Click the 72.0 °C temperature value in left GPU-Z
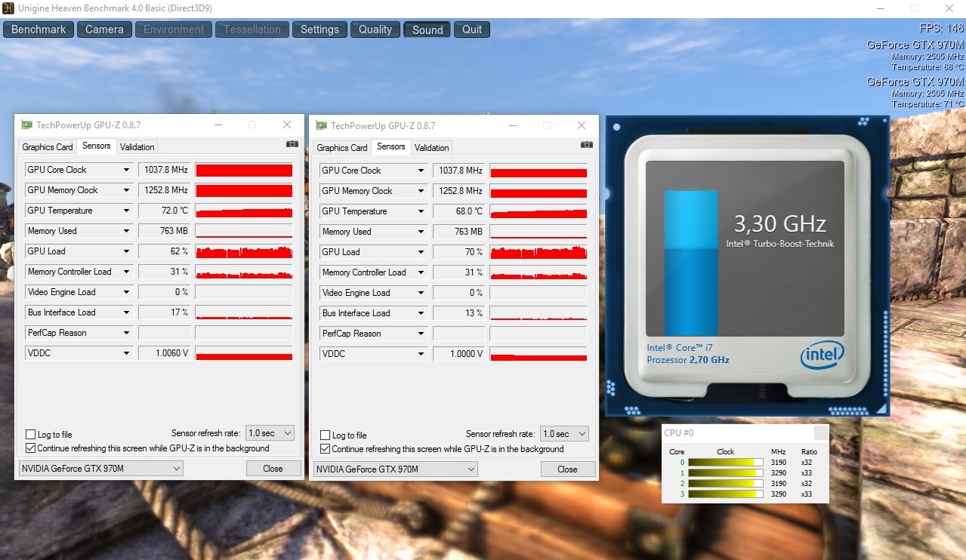This screenshot has height=560, width=966. tap(165, 211)
